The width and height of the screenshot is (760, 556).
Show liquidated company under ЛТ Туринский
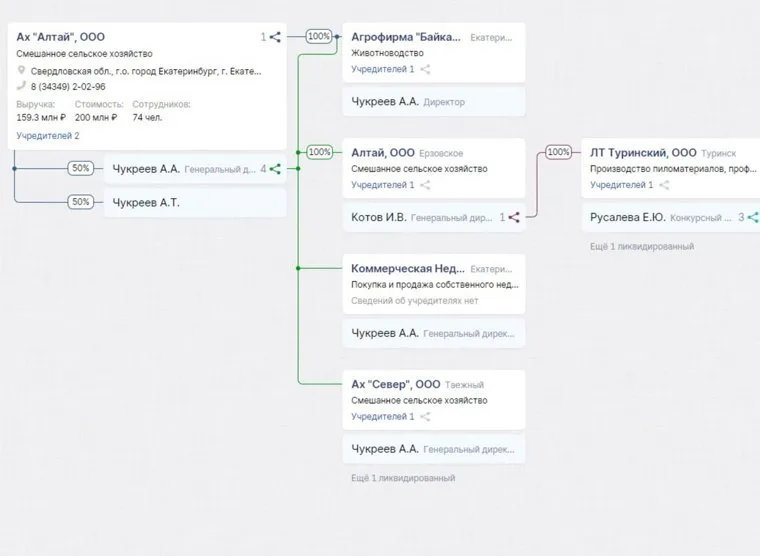click(x=642, y=246)
